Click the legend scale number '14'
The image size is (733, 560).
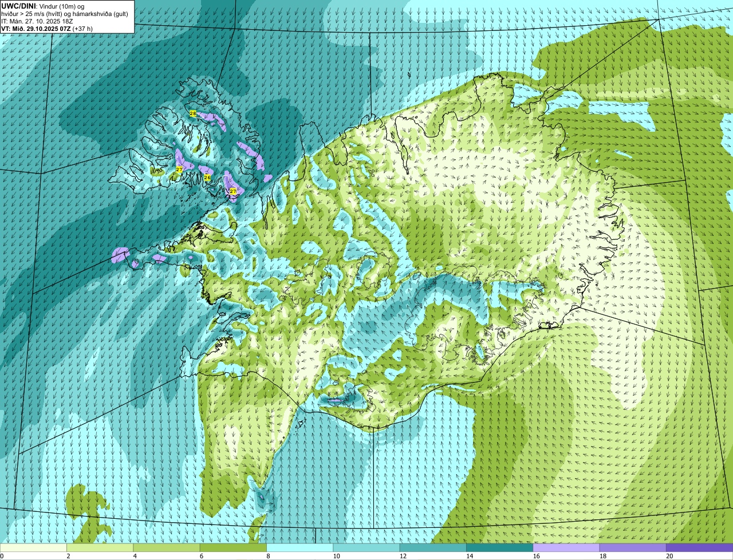pos(470,556)
